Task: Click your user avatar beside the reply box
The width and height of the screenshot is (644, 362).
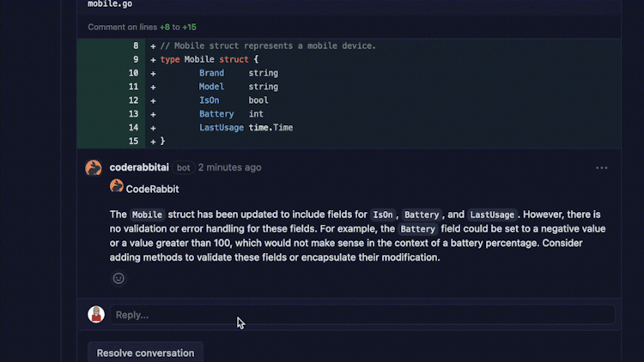Action: pos(96,315)
